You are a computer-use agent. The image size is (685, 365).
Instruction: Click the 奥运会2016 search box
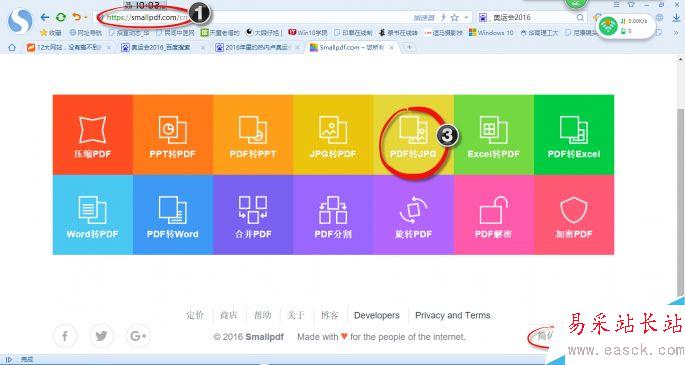pos(531,17)
